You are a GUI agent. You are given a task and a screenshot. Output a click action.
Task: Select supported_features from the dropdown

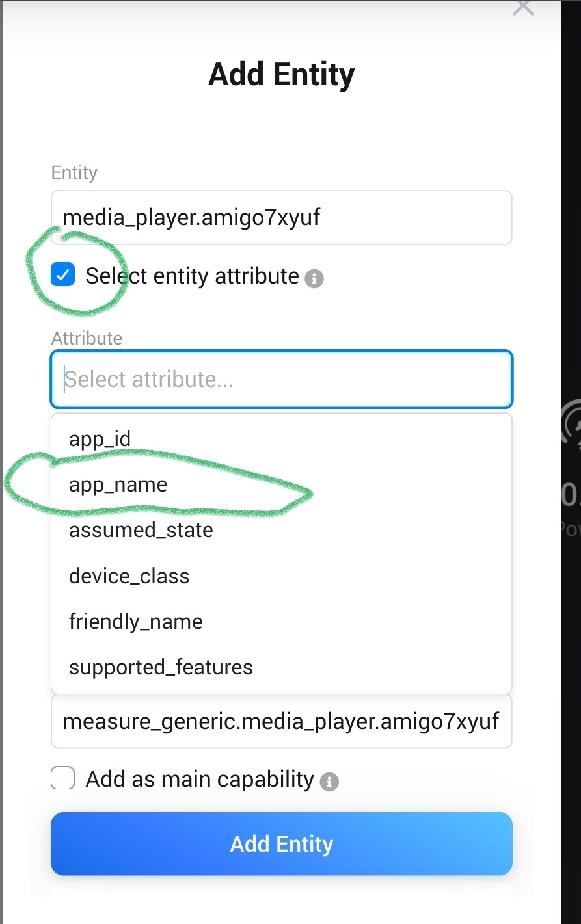[x=161, y=667]
